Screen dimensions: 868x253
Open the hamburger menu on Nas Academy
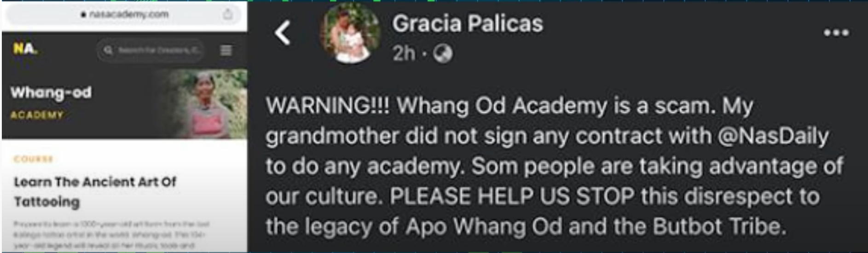coord(226,50)
